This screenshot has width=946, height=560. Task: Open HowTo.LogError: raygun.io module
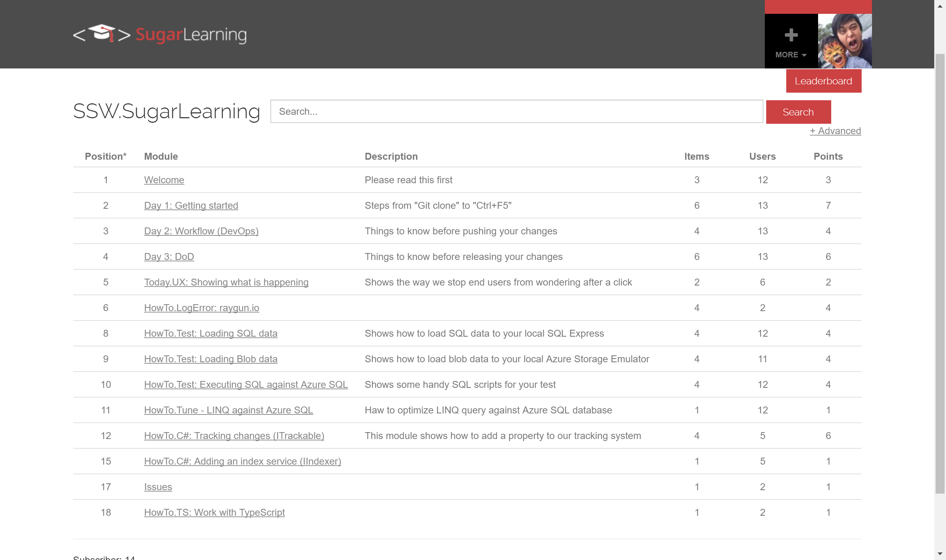click(202, 308)
